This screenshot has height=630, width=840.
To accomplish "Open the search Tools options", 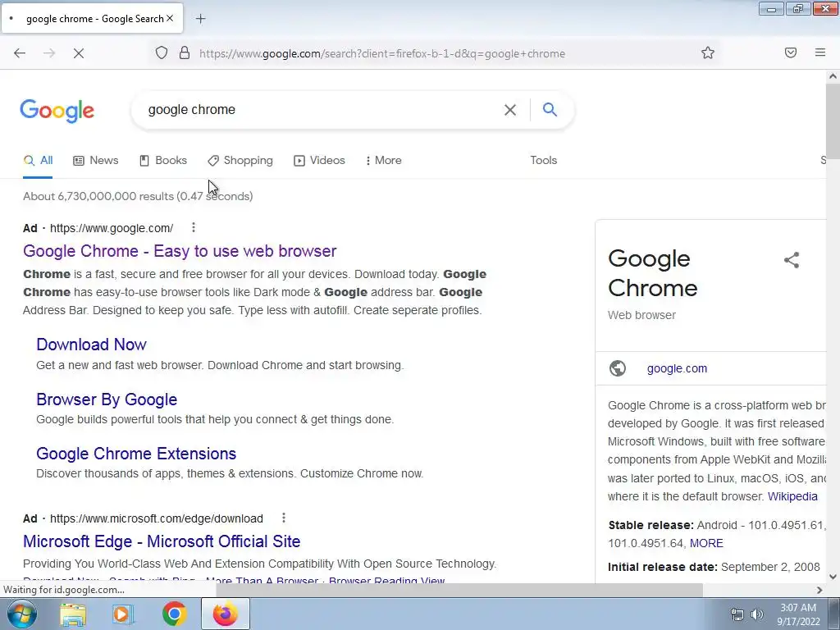I will pos(543,160).
